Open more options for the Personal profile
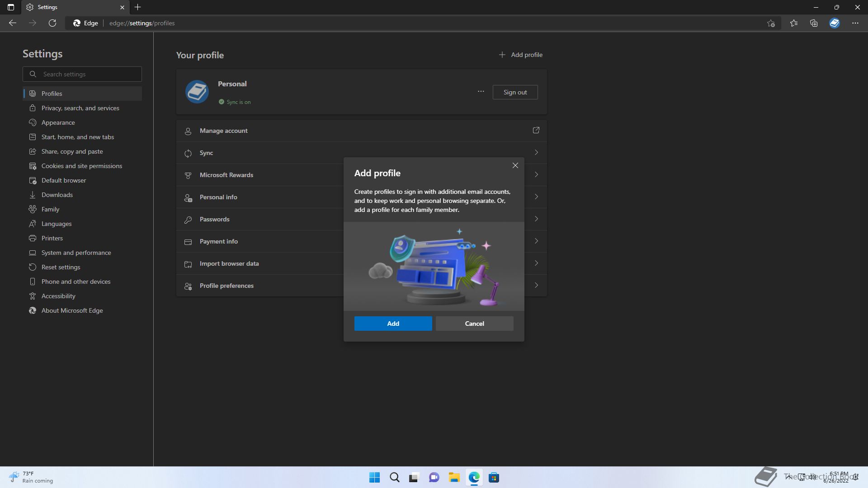Image resolution: width=868 pixels, height=488 pixels. pyautogui.click(x=481, y=92)
